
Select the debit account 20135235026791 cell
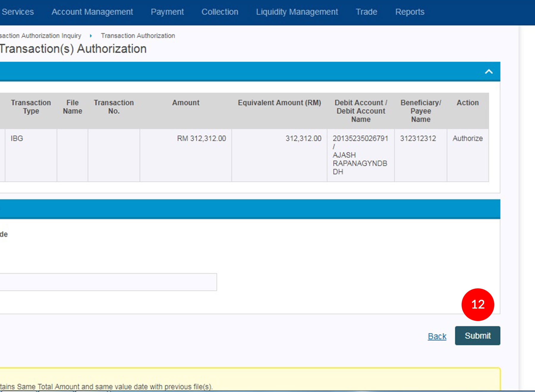pos(360,138)
